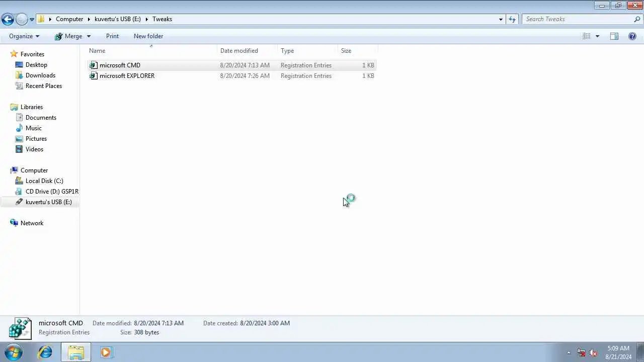644x362 pixels.
Task: Click the Back navigation arrow
Action: point(8,19)
